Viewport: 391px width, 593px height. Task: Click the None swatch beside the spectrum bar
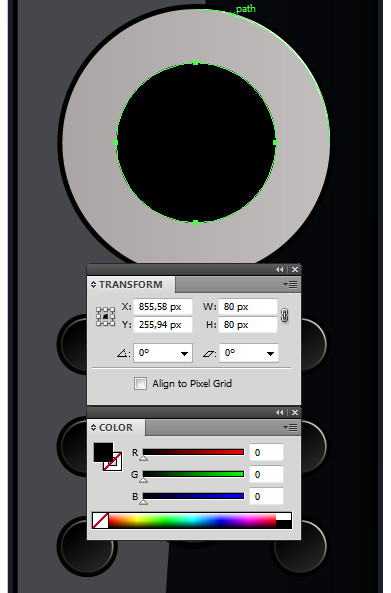[x=101, y=521]
